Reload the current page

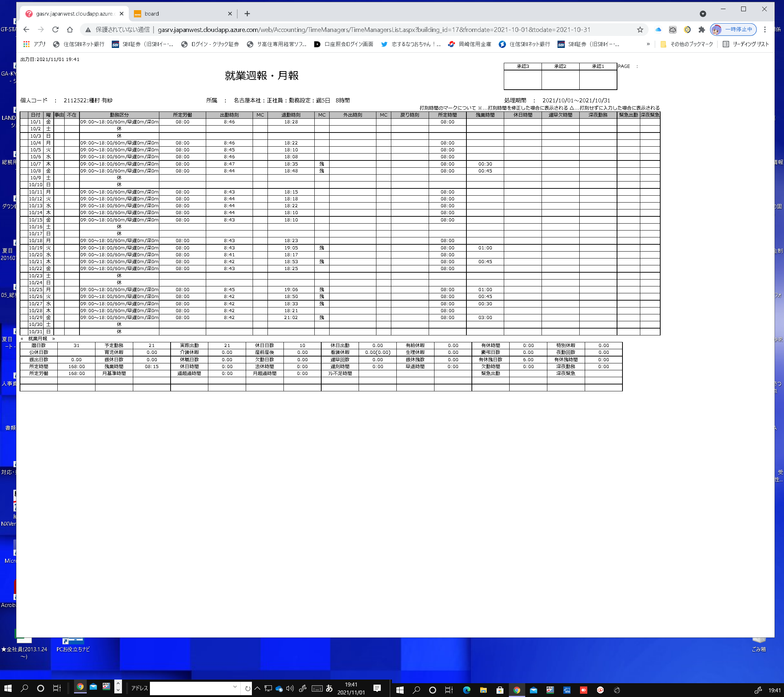(55, 29)
